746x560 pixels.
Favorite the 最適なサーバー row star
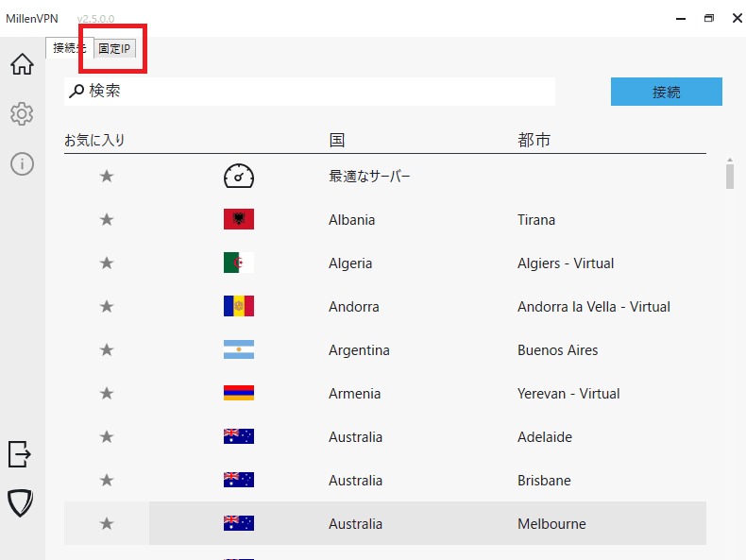pyautogui.click(x=107, y=176)
